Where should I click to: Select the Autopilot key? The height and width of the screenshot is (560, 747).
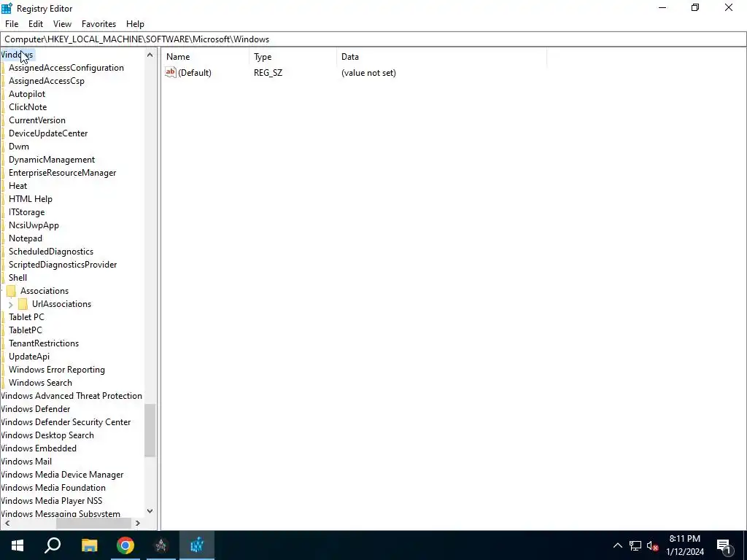click(x=27, y=94)
